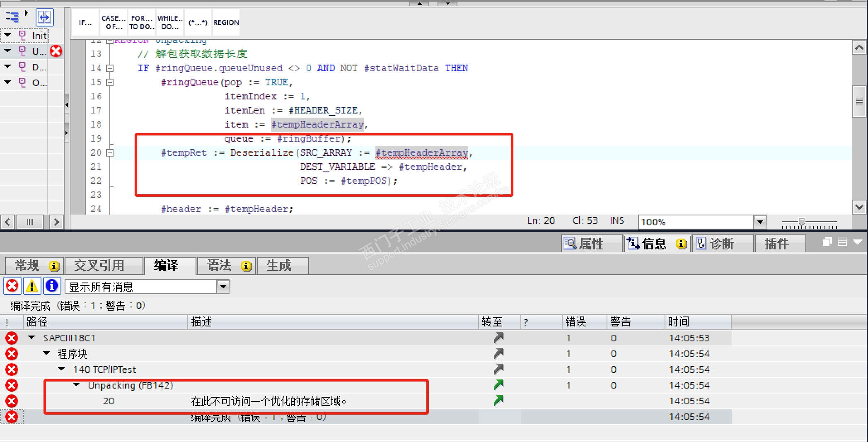868x442 pixels.
Task: Collapse the U... region in tree
Action: pos(8,51)
